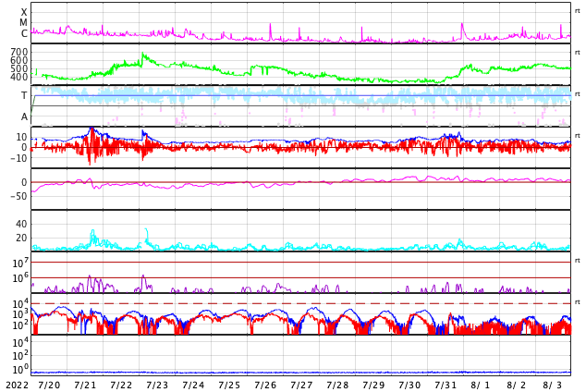Click the green curve peak near 7/22
586x392 pixels.
pos(143,55)
